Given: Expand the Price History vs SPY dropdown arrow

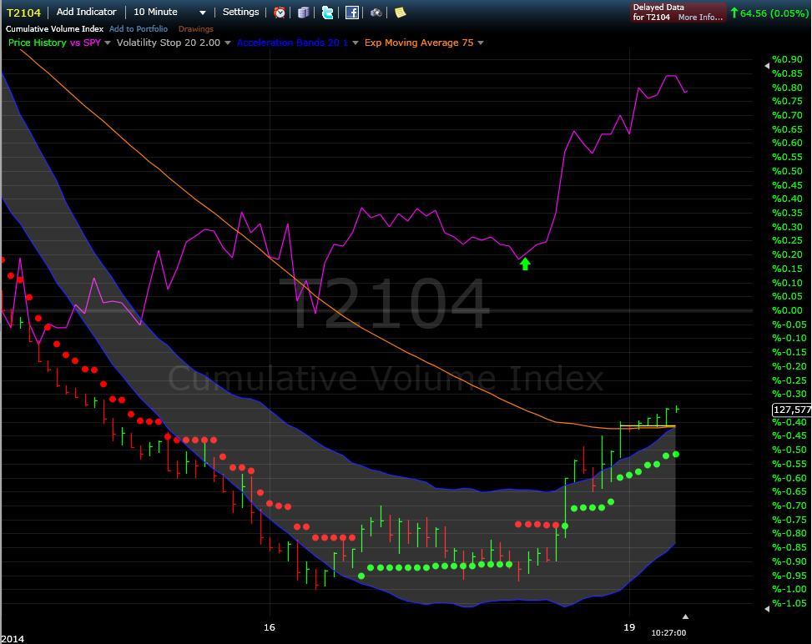Looking at the screenshot, I should coord(108,43).
